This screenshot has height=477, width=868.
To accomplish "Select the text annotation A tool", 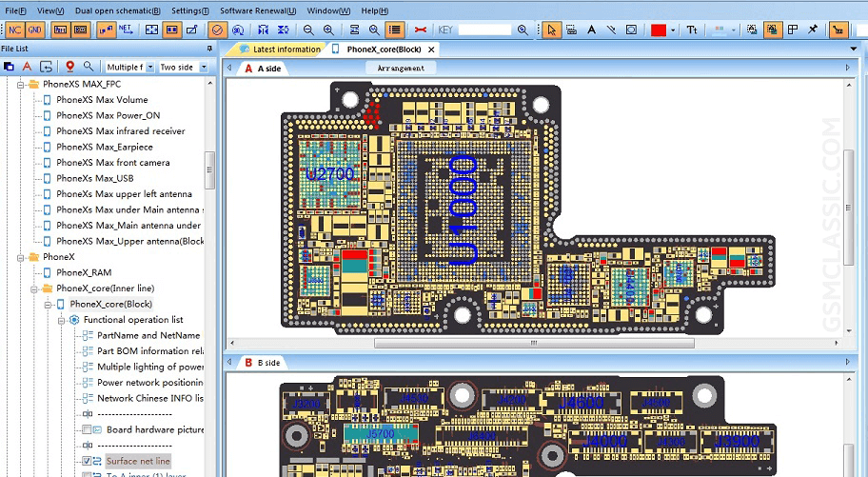I will (x=591, y=30).
